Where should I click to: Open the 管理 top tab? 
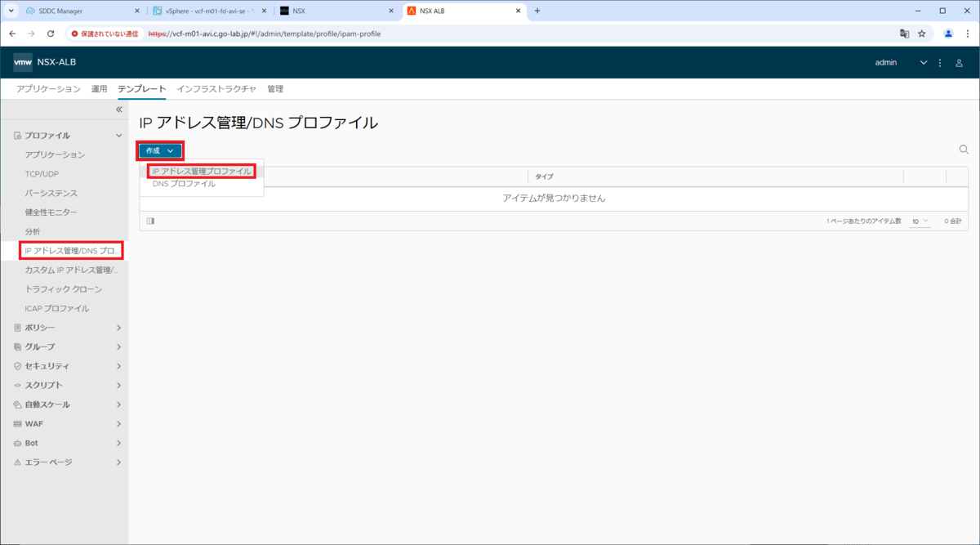pyautogui.click(x=275, y=89)
